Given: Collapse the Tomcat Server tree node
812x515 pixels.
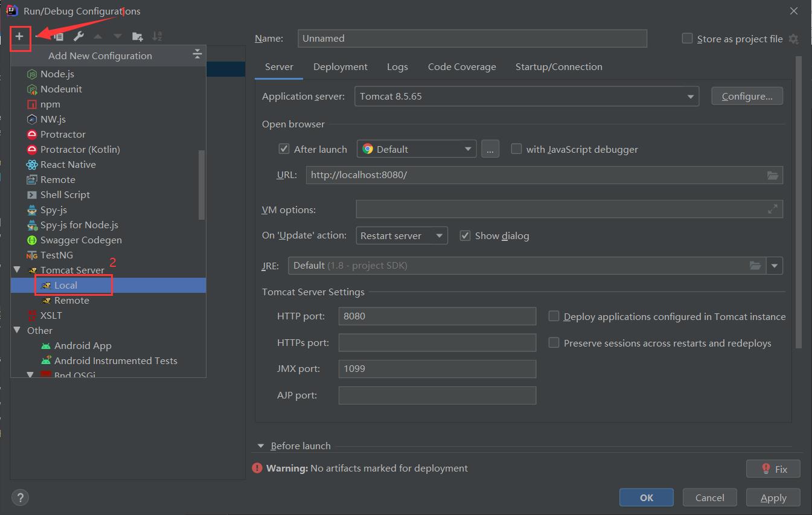Looking at the screenshot, I should point(17,270).
